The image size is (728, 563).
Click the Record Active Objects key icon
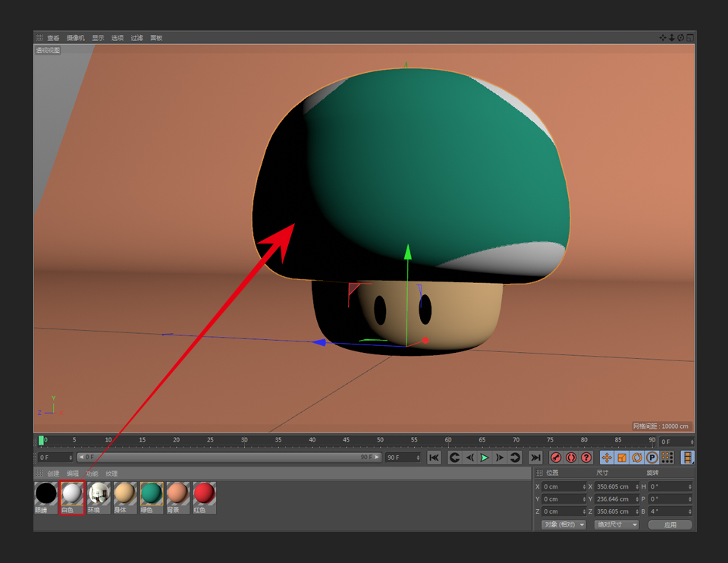(x=556, y=458)
